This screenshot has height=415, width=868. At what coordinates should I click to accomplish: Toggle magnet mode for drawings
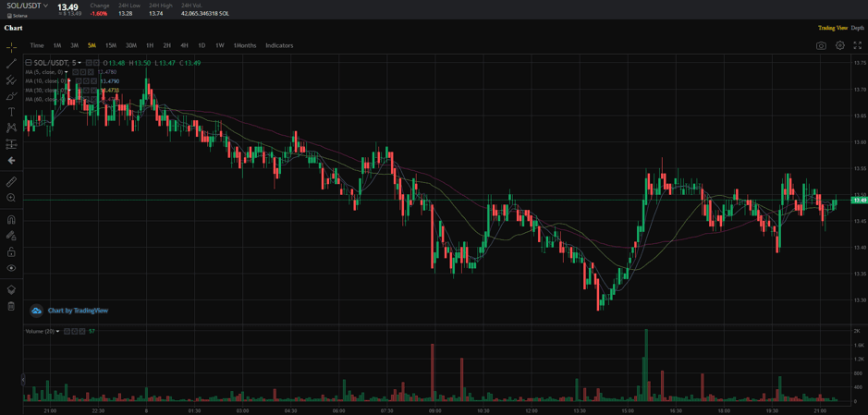point(11,220)
